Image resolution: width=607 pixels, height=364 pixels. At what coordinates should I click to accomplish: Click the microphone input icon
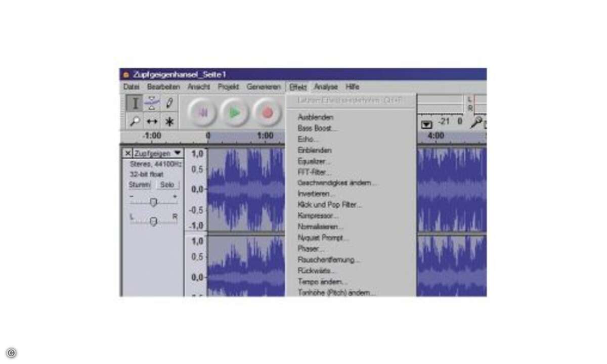pos(476,122)
